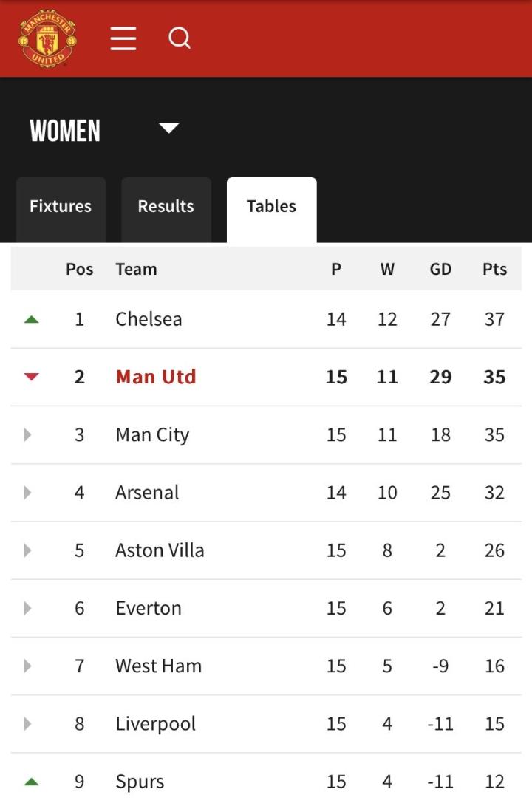The width and height of the screenshot is (532, 806).
Task: Click the Pts column header
Action: coord(494,269)
